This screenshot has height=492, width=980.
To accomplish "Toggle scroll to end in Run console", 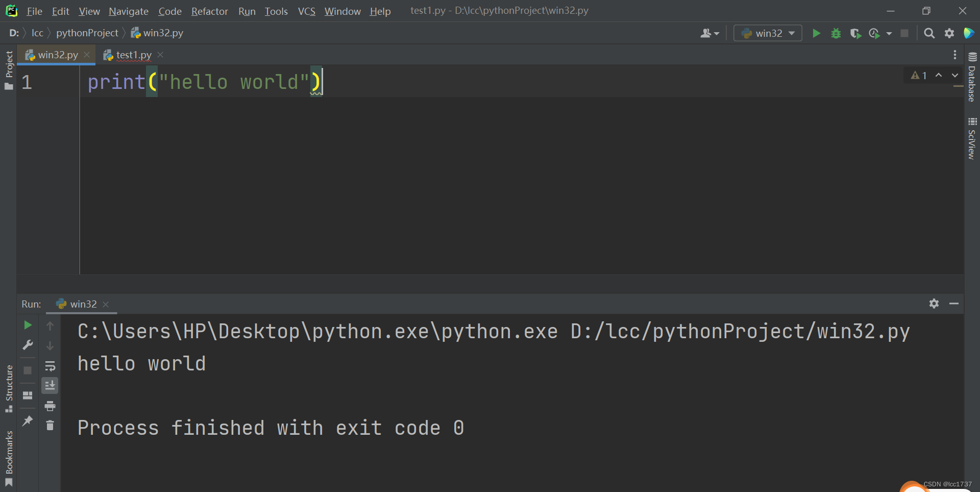I will tap(50, 386).
